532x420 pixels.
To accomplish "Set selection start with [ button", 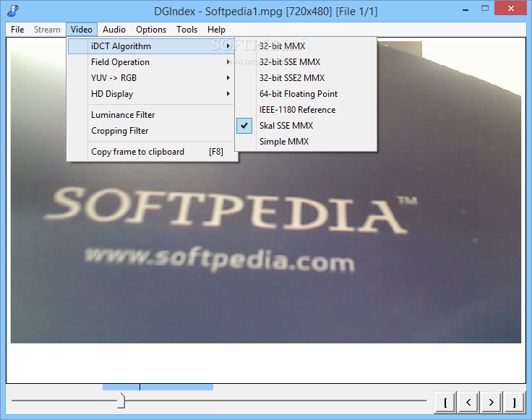I will [x=445, y=403].
